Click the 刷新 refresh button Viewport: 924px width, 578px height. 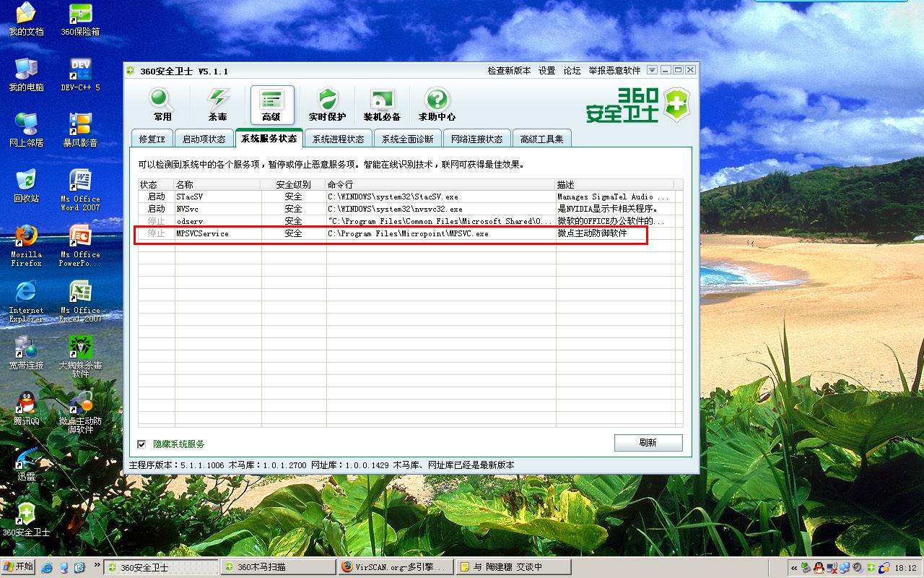pos(648,443)
